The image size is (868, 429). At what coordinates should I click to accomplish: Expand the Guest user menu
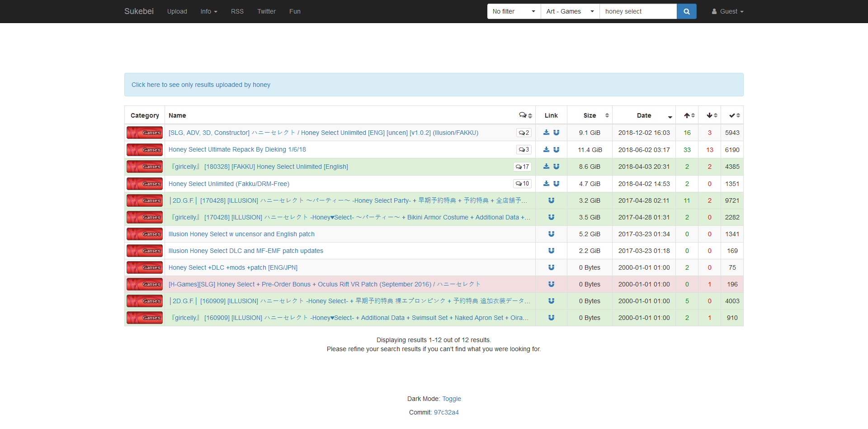(x=727, y=11)
